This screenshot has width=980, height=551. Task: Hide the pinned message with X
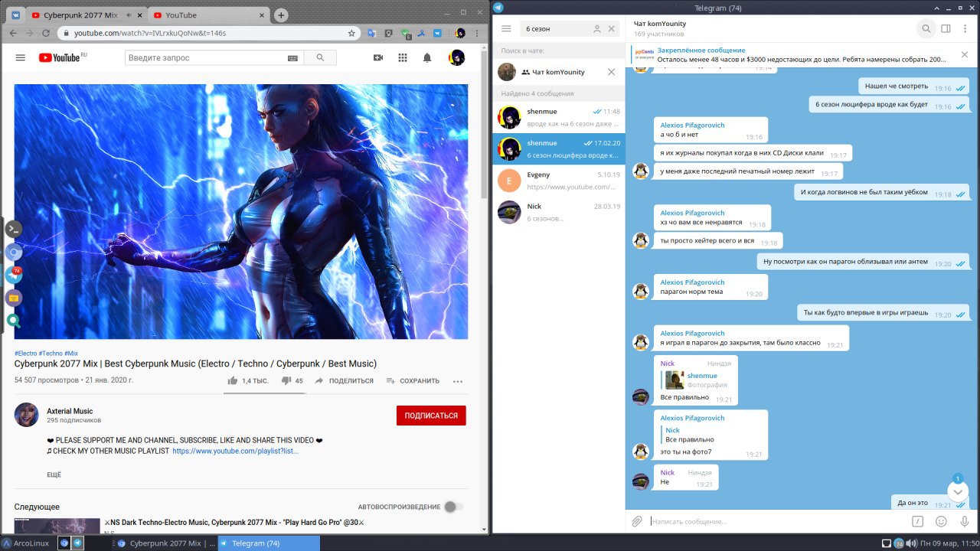tap(965, 54)
